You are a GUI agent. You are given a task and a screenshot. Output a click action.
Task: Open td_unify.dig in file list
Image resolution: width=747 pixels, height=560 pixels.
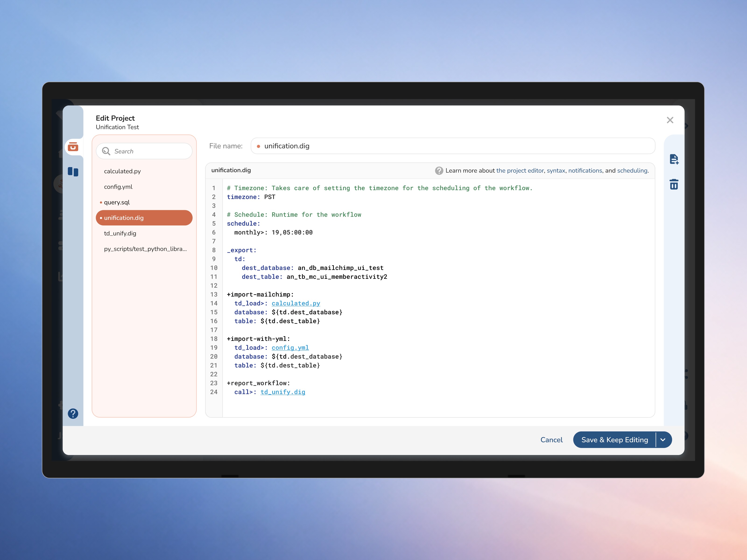[120, 233]
